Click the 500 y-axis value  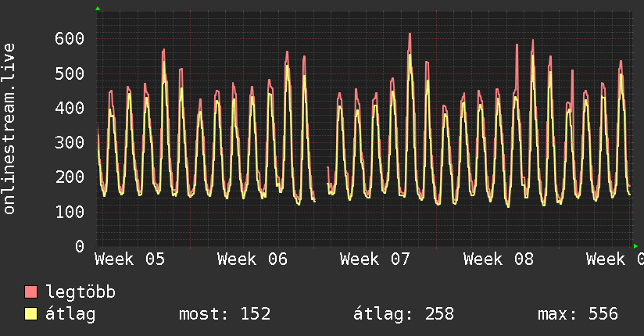[69, 73]
